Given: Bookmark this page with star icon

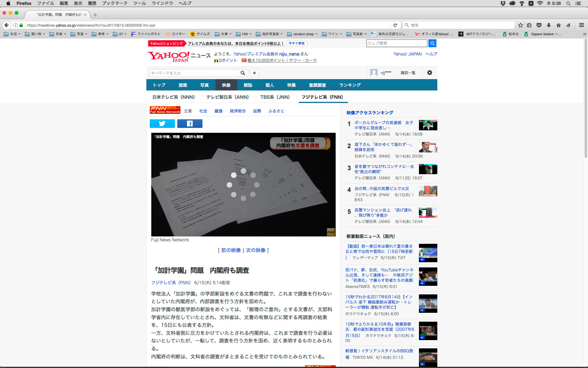Looking at the screenshot, I should tap(520, 25).
